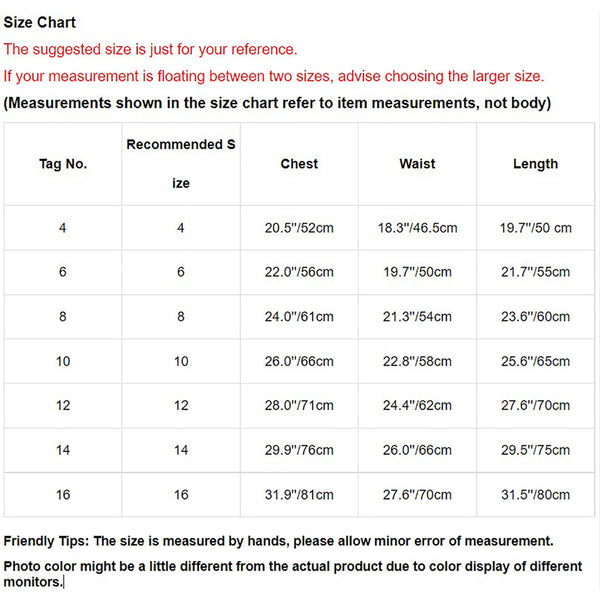Click the Recommended Size column header

181,164
